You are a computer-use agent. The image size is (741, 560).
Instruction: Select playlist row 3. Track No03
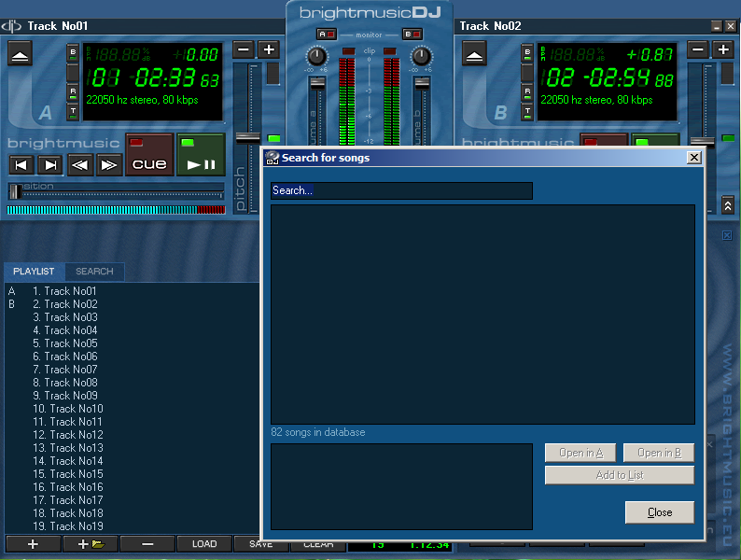(132, 317)
